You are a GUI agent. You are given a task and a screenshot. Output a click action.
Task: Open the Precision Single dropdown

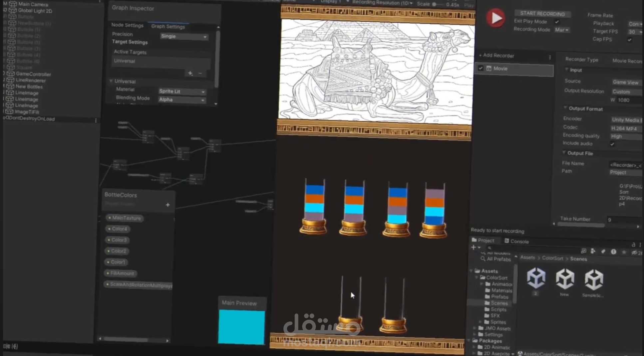[x=184, y=36]
